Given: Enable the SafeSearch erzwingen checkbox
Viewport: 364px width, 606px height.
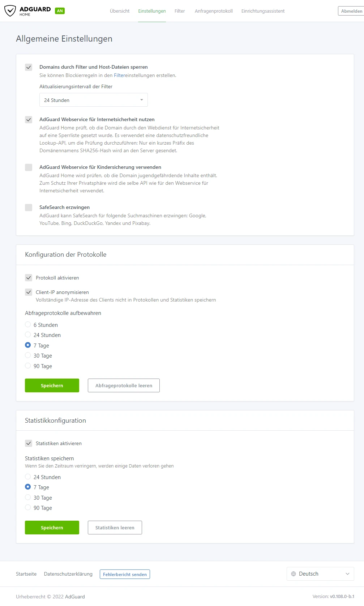Looking at the screenshot, I should click(x=29, y=207).
